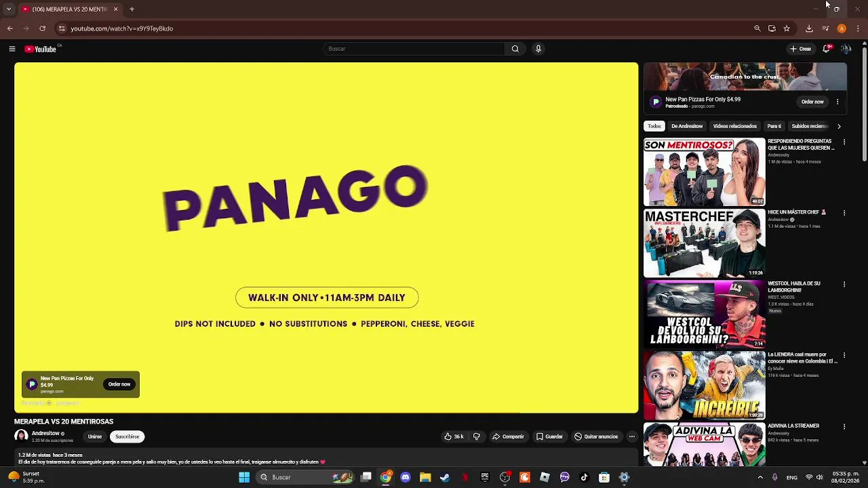
Task: Open the MASTERCHEF video thumbnail
Action: coord(704,243)
